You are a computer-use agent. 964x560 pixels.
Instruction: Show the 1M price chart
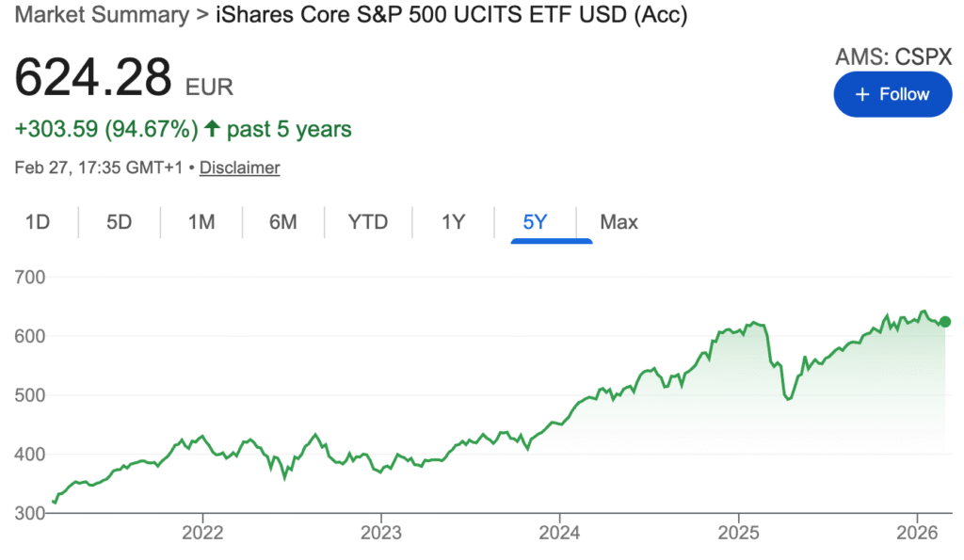201,222
